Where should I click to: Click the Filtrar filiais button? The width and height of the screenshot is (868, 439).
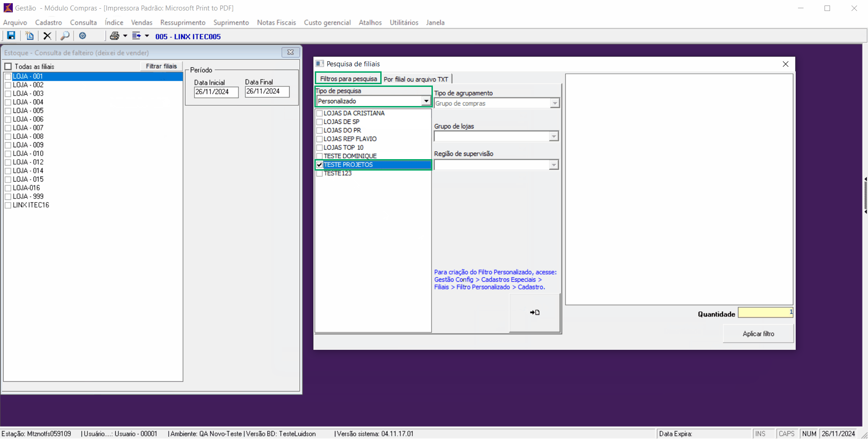(x=161, y=66)
